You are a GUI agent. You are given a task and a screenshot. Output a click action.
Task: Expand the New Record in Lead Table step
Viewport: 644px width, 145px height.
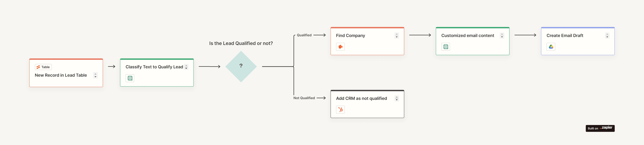(95, 75)
